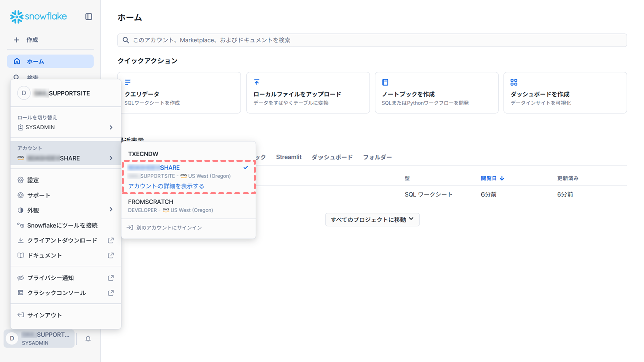Open すべてのプロジェクトに移動 dropdown
Viewport: 644px width, 362px height.
[372, 220]
